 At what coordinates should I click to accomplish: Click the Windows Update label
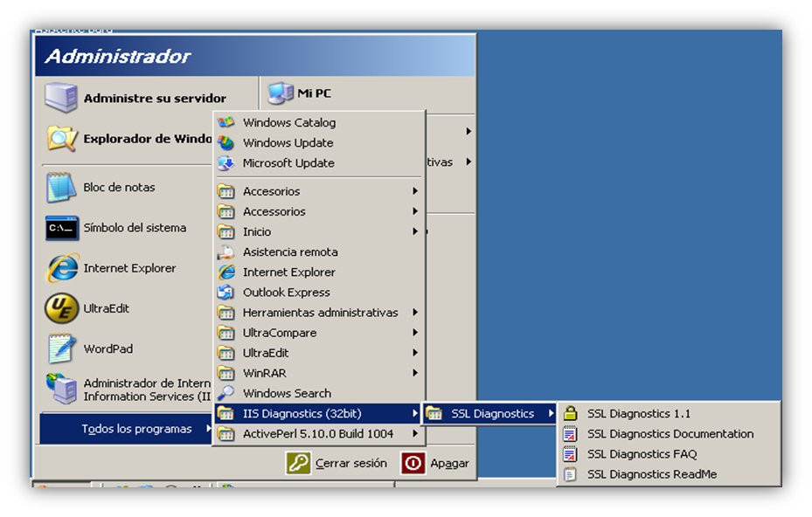(x=288, y=143)
